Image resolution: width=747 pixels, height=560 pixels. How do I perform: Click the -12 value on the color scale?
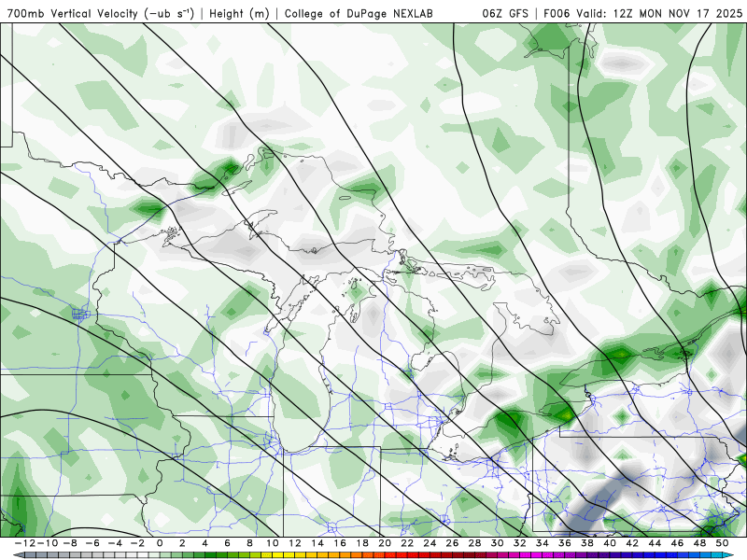25,543
